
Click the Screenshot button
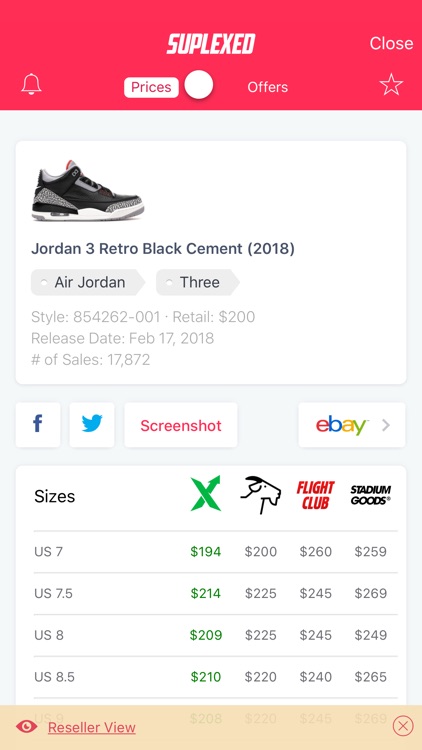click(181, 425)
